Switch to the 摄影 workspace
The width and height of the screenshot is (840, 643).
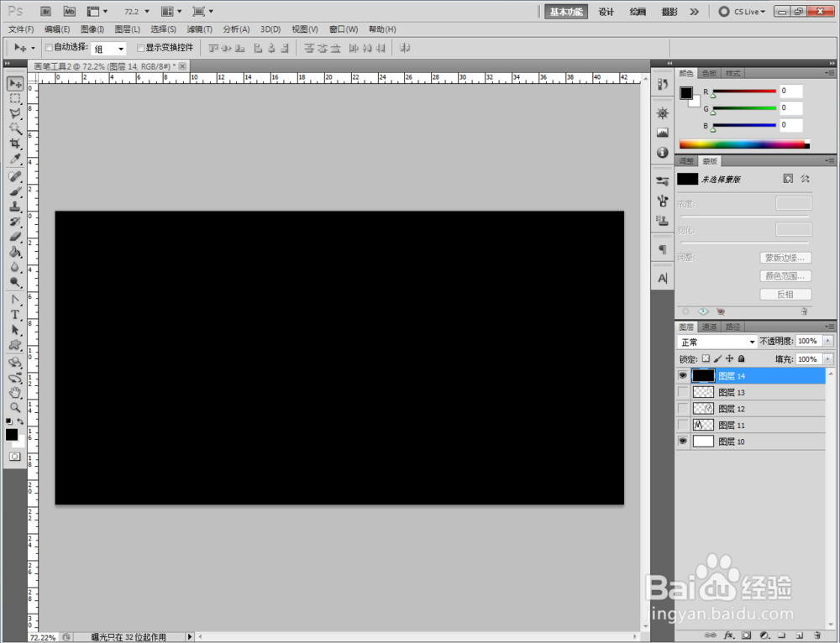click(669, 12)
